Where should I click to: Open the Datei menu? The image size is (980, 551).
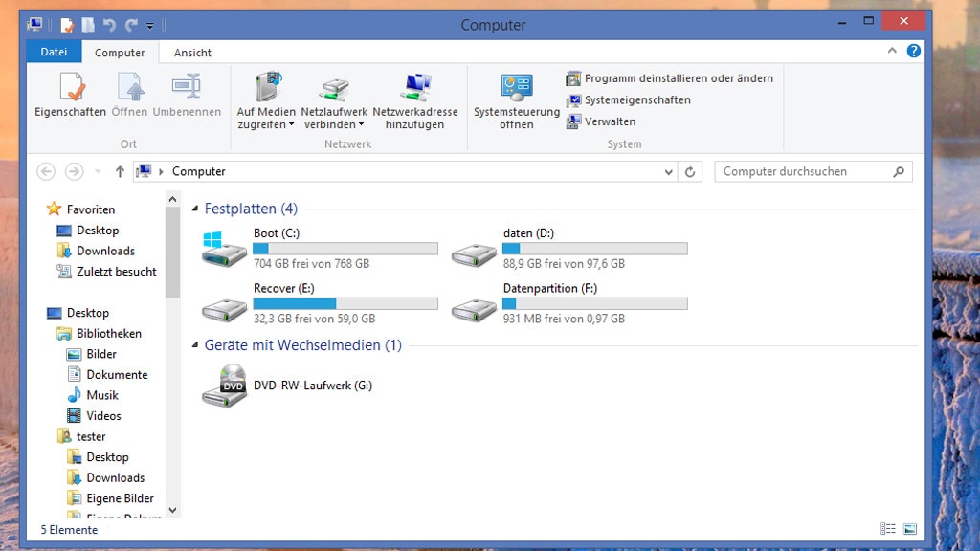pos(53,52)
